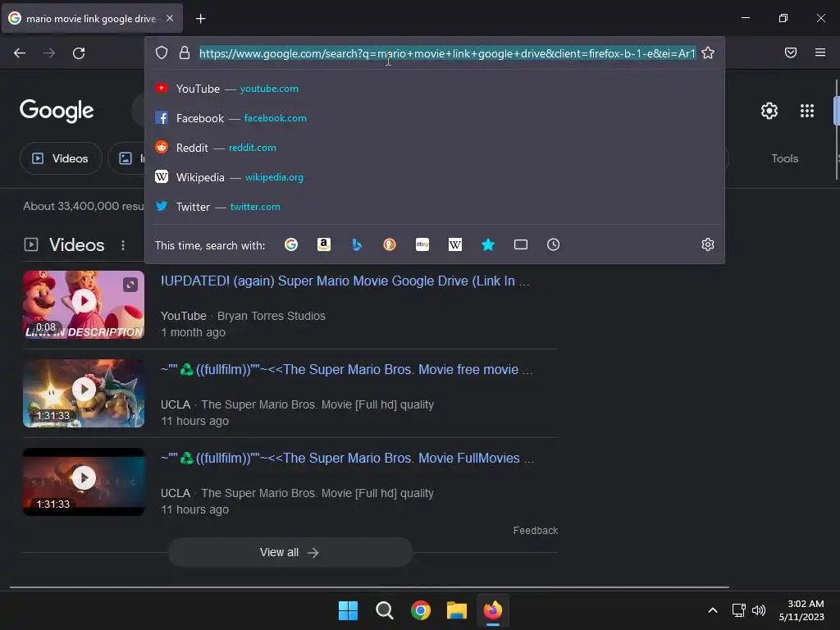Play the Bowser star video thumbnail

point(84,393)
